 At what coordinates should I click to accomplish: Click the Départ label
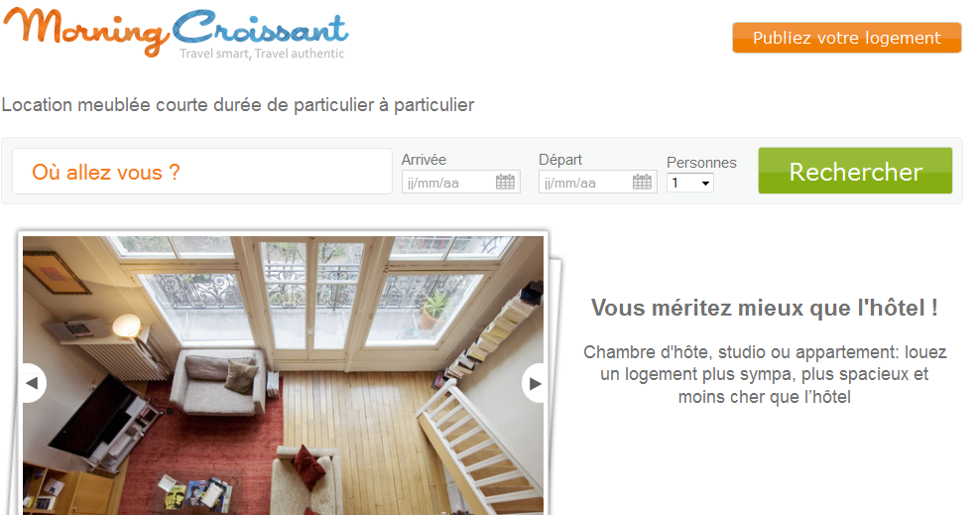point(560,160)
